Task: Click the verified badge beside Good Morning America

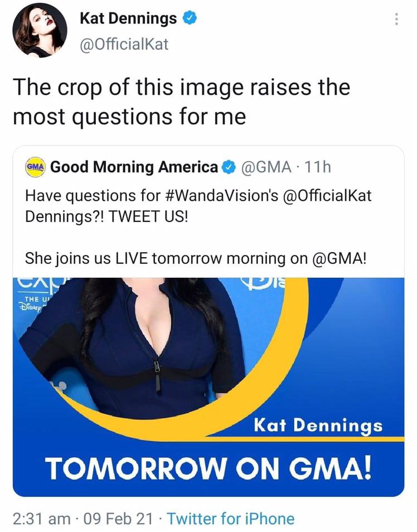Action: tap(227, 166)
